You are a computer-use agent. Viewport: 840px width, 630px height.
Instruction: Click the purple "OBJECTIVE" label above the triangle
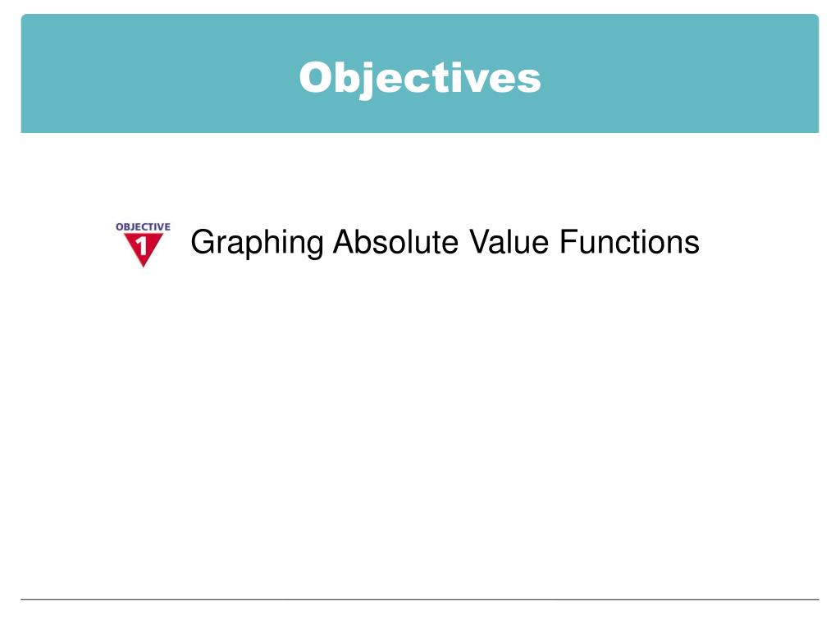click(144, 226)
